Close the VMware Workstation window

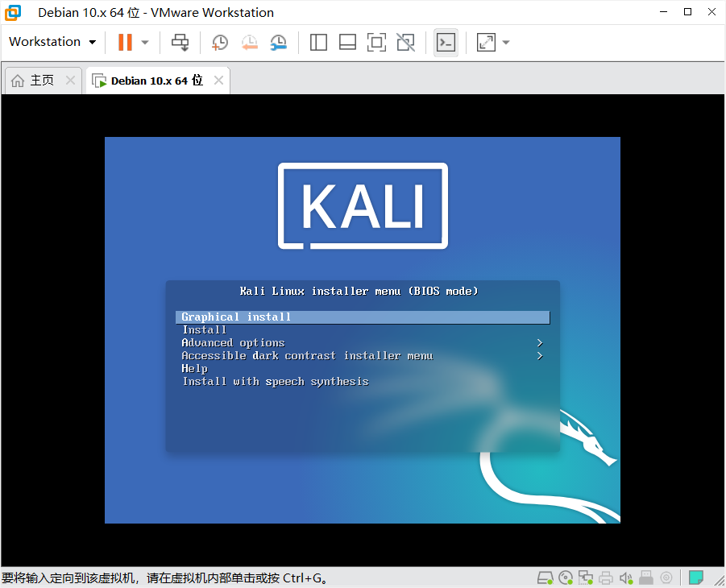pos(711,12)
